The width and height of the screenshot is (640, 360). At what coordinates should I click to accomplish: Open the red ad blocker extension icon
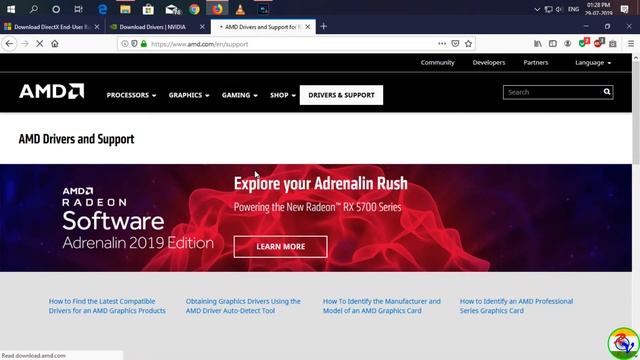click(598, 43)
